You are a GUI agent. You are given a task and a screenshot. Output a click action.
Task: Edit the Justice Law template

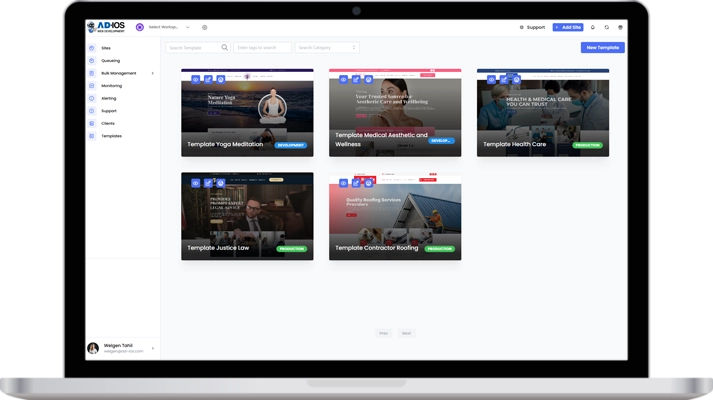tap(208, 183)
